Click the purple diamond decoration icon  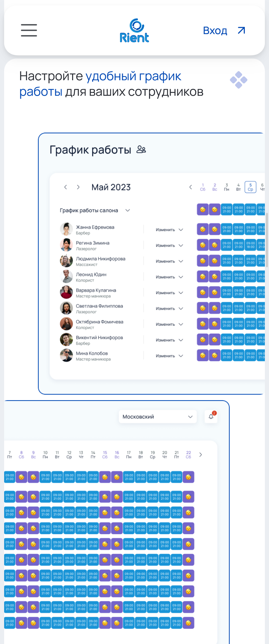pos(239,80)
